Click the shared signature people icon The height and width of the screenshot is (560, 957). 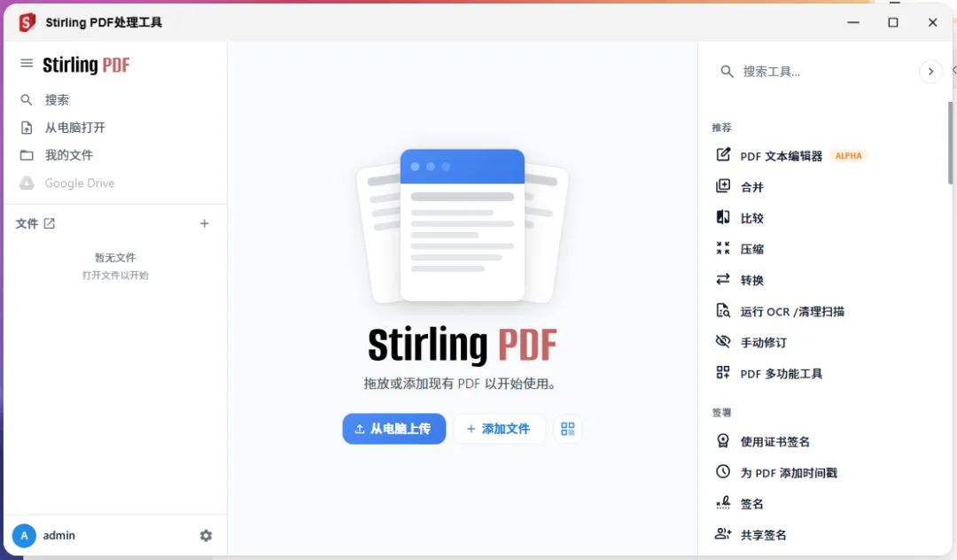coord(723,533)
